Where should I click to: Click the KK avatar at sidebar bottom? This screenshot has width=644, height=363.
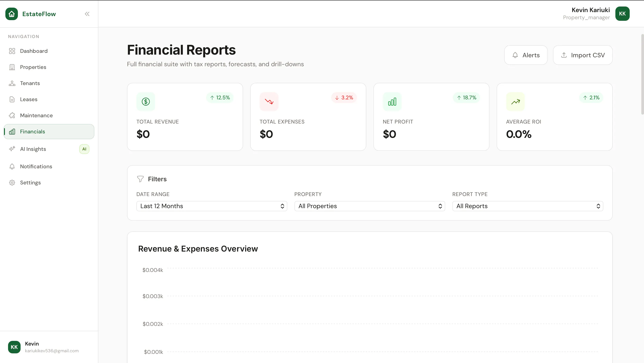(x=14, y=347)
